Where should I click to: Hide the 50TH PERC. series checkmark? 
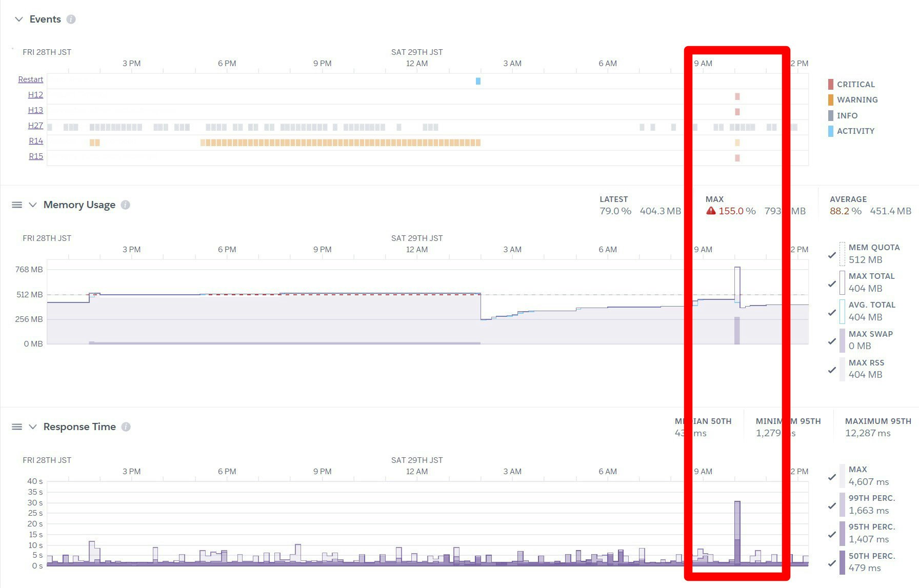pos(832,563)
